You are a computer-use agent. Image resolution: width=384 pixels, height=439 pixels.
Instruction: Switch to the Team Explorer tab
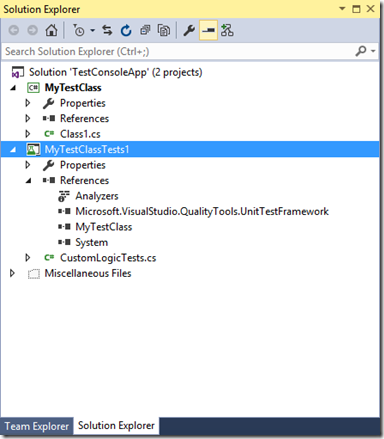(x=37, y=426)
